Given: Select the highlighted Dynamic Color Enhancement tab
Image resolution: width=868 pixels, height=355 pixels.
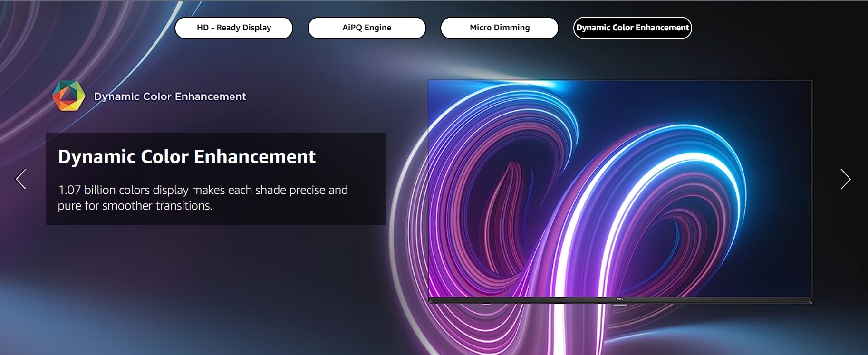Looking at the screenshot, I should click(x=632, y=28).
